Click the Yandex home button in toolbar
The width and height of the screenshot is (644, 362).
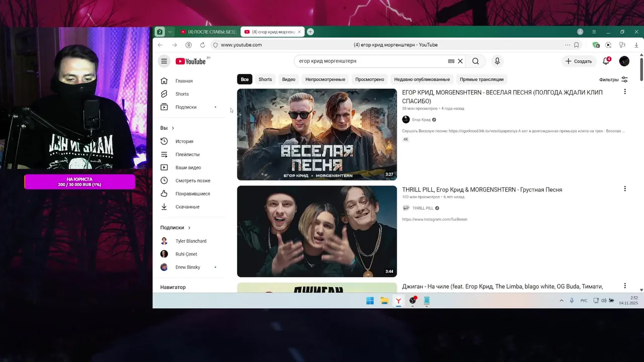click(189, 45)
